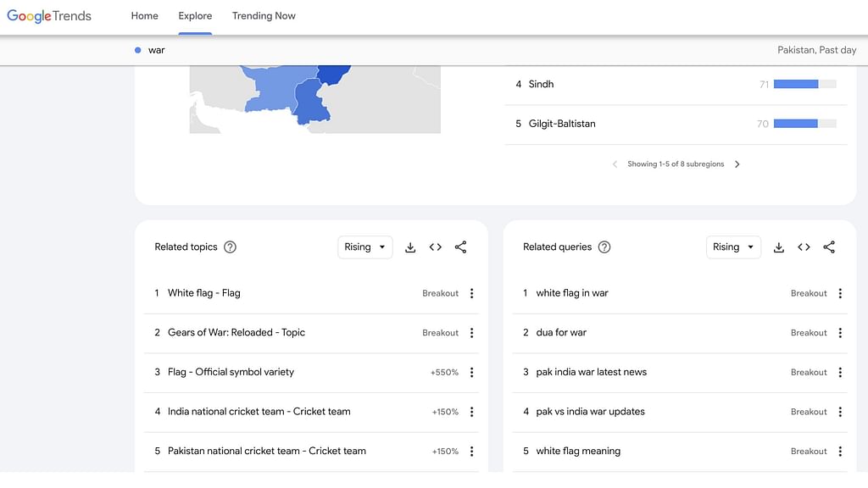Select the Sindh subregion row

click(676, 85)
